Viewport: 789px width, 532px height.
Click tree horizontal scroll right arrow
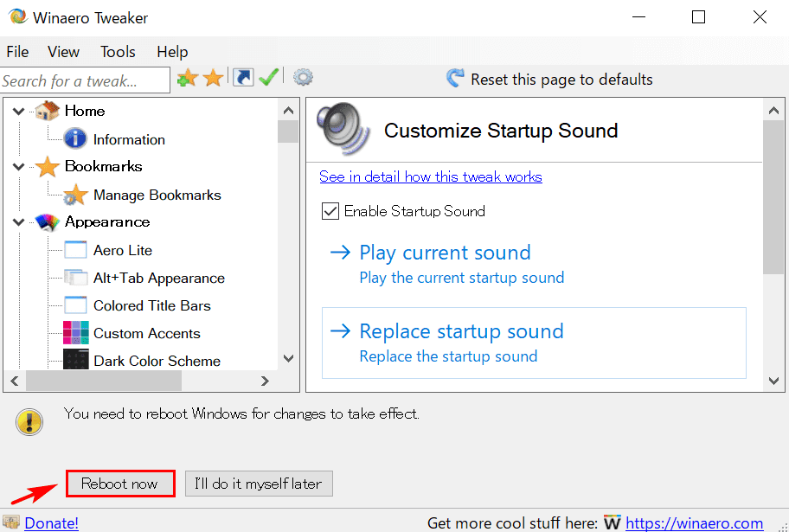266,381
